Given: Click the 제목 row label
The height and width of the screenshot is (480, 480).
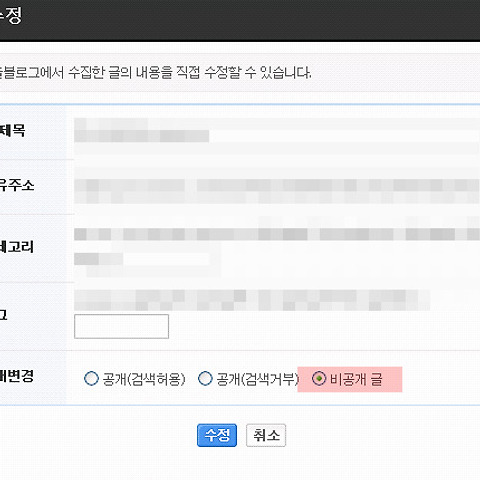Looking at the screenshot, I should (12, 130).
